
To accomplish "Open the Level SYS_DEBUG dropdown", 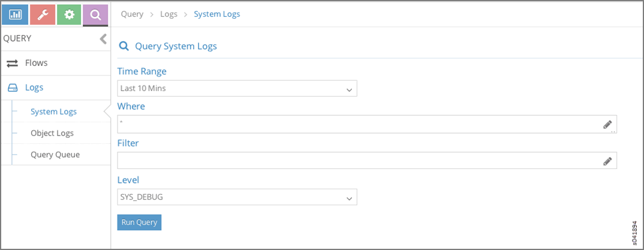I will pyautogui.click(x=237, y=197).
